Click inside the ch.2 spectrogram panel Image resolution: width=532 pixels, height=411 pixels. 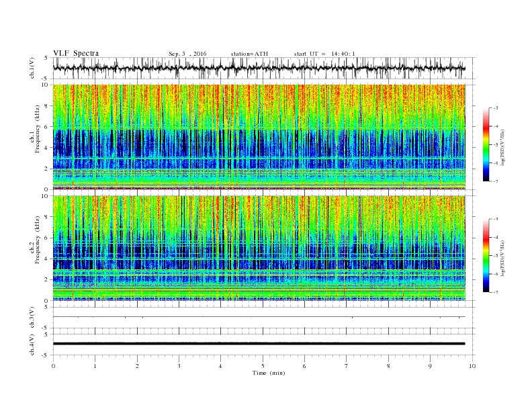pyautogui.click(x=259, y=248)
